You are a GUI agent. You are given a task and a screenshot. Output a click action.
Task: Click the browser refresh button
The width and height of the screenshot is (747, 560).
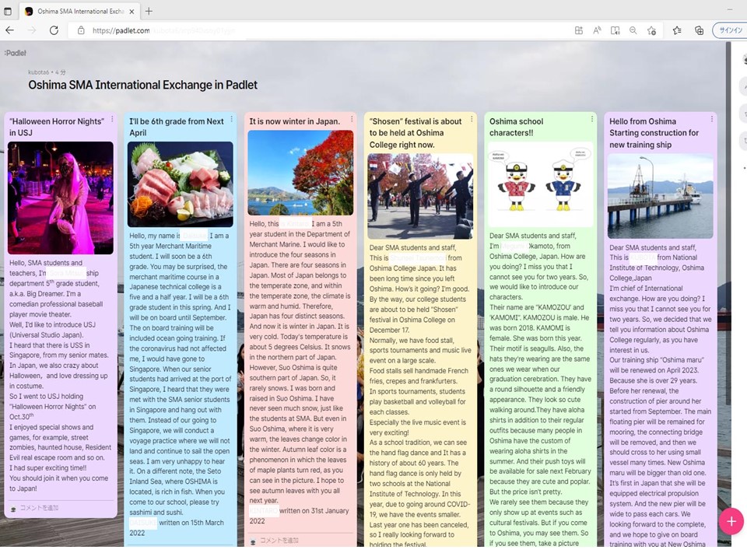point(54,30)
